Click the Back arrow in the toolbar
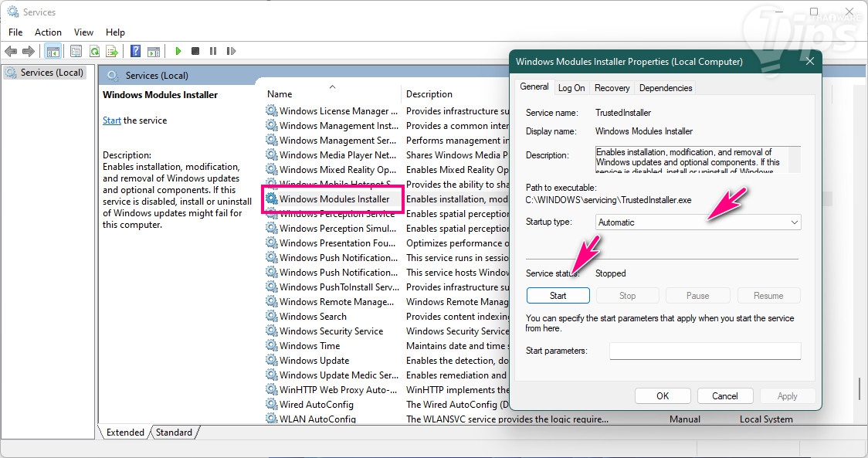The height and width of the screenshot is (458, 868). coord(11,51)
